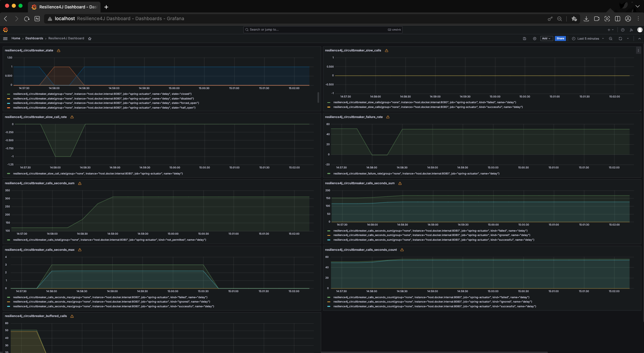Click slow_call_rate legend color swatch
The image size is (644, 353).
click(x=8, y=174)
